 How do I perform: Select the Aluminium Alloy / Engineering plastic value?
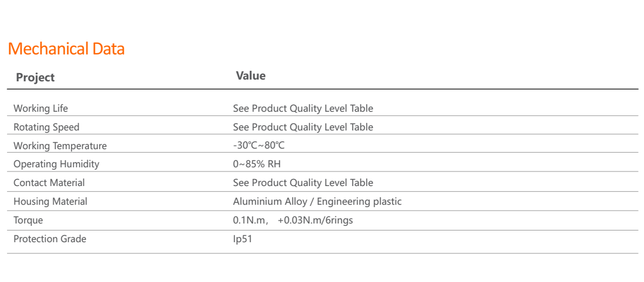pos(317,201)
